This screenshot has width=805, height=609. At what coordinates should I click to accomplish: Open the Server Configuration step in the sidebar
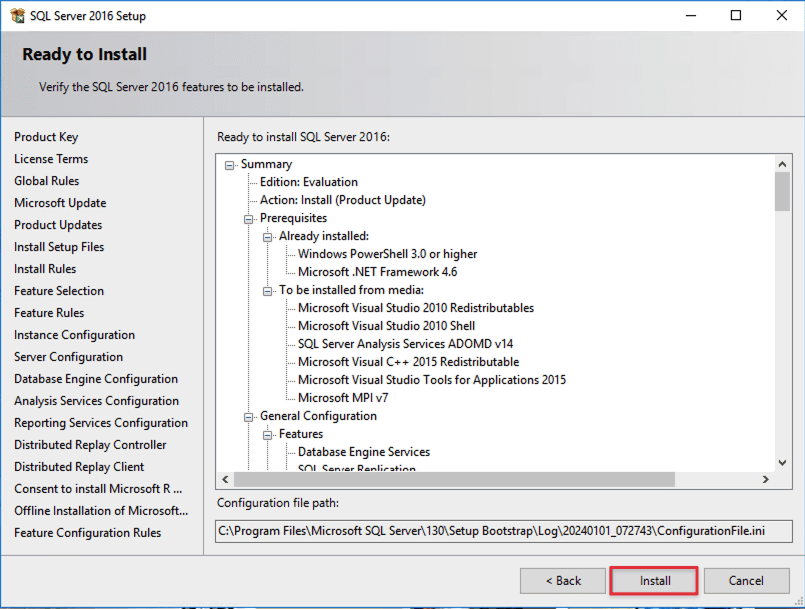pyautogui.click(x=68, y=357)
